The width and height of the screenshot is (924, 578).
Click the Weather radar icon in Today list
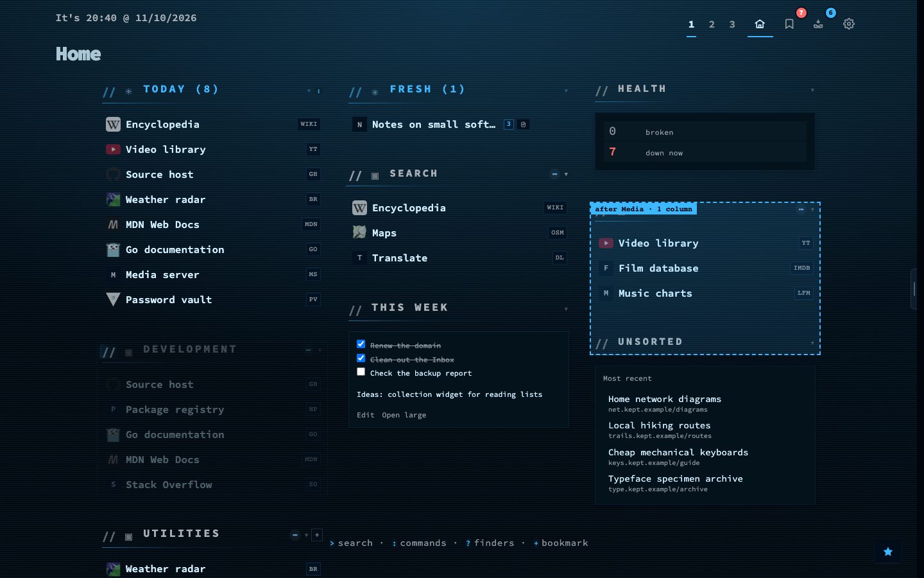click(113, 199)
